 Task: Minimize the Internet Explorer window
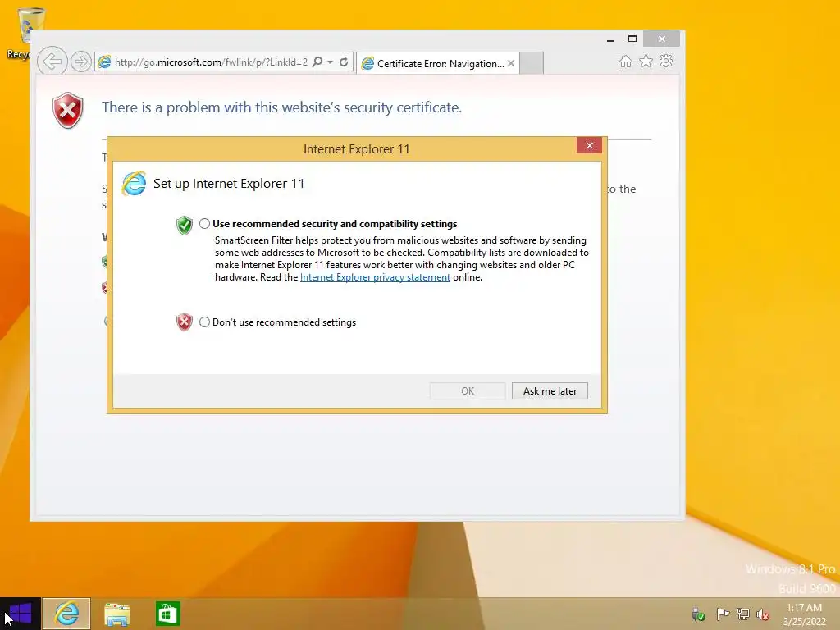[610, 39]
